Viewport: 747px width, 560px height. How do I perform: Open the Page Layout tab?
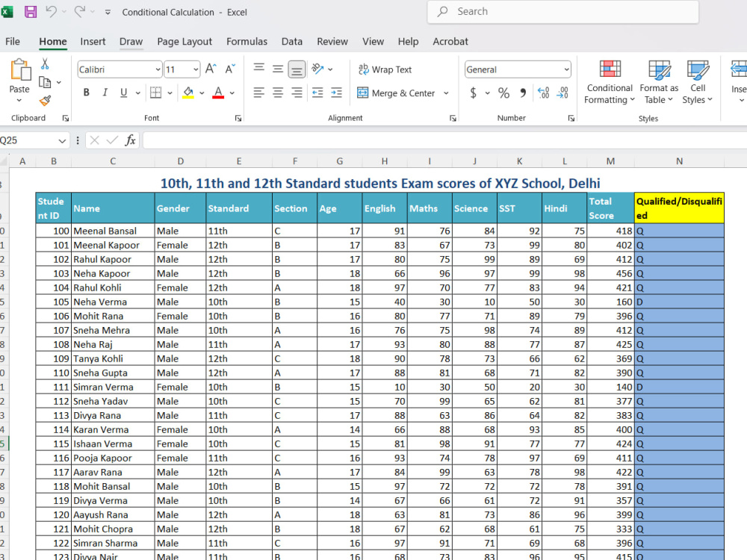coord(185,41)
